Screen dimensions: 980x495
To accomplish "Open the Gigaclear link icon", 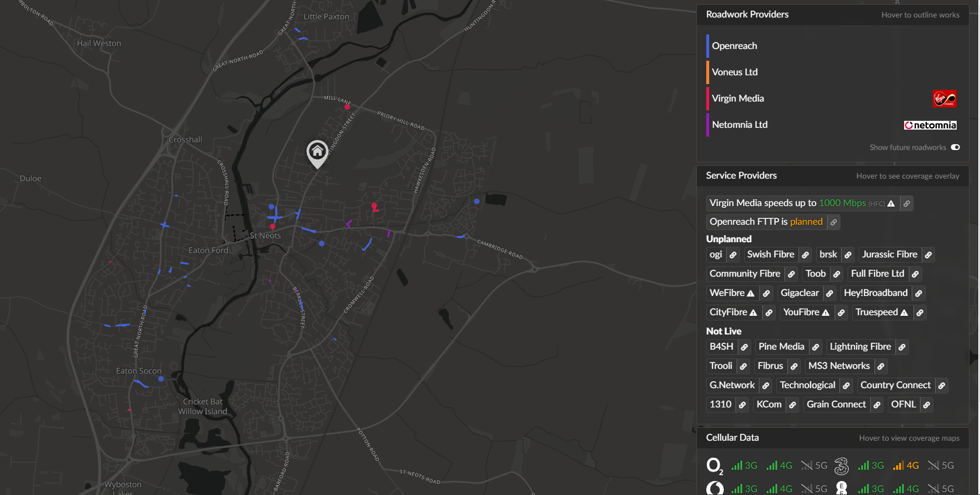I will (829, 294).
